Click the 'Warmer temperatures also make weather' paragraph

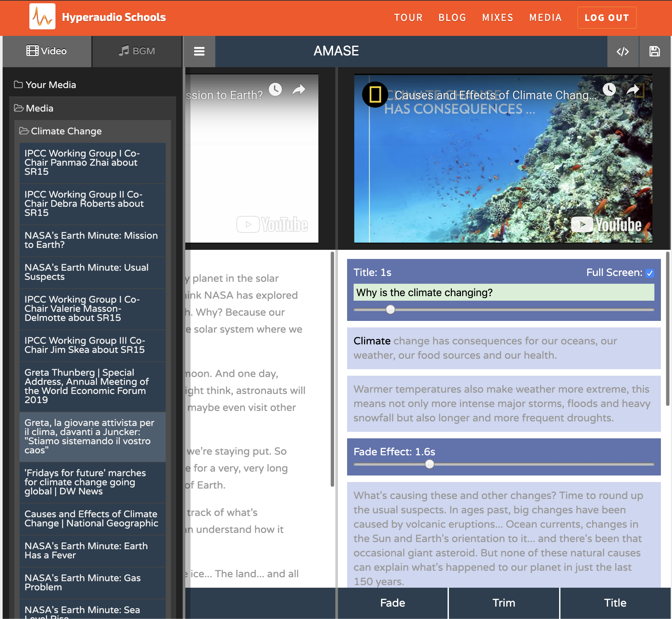tap(504, 404)
